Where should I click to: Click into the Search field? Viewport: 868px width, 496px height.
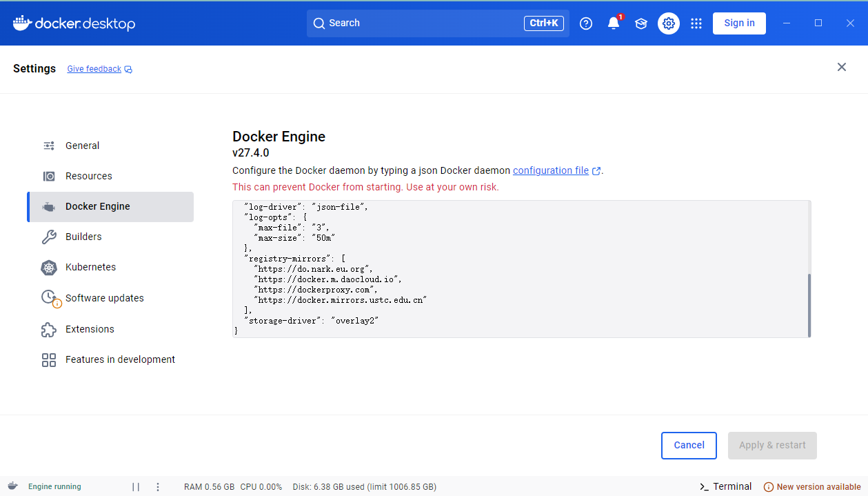438,23
